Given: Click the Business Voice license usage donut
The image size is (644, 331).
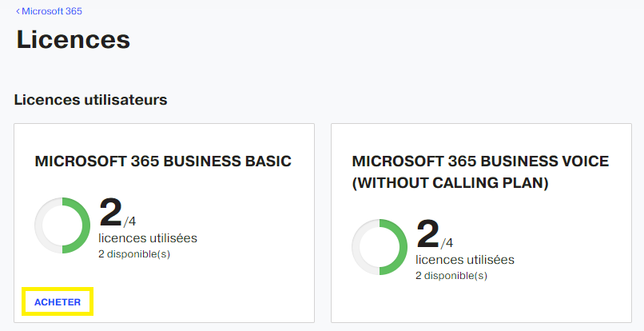Looking at the screenshot, I should tap(380, 247).
